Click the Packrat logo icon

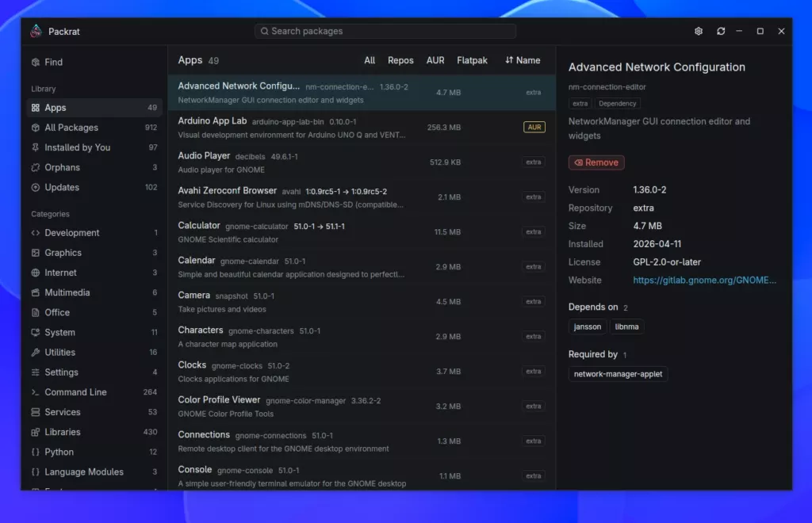[36, 31]
